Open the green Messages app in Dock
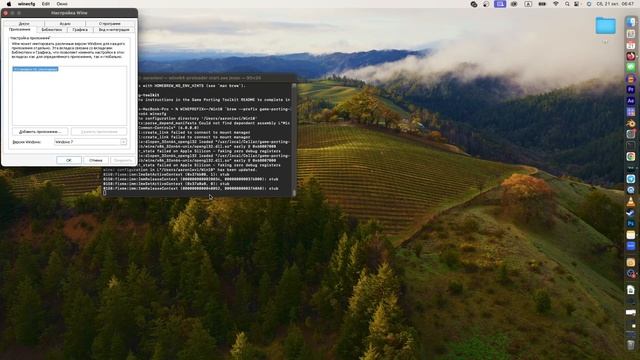This screenshot has width=640, height=360. (631, 67)
